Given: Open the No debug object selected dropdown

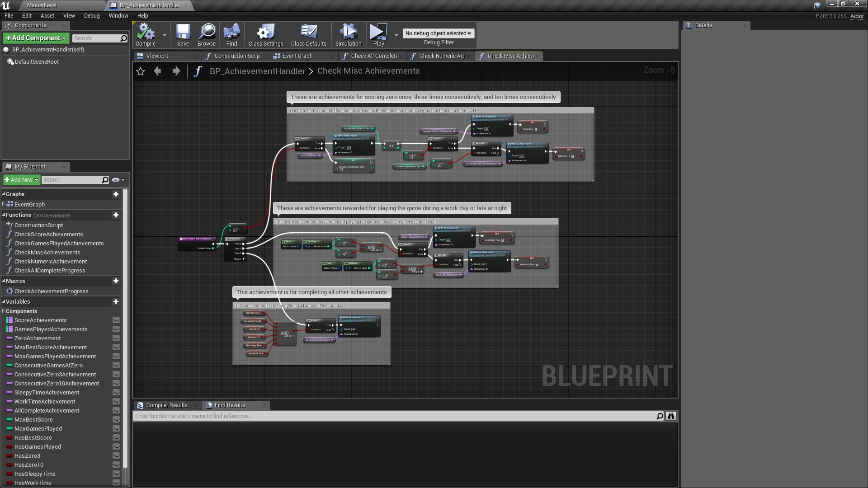Looking at the screenshot, I should [x=438, y=33].
